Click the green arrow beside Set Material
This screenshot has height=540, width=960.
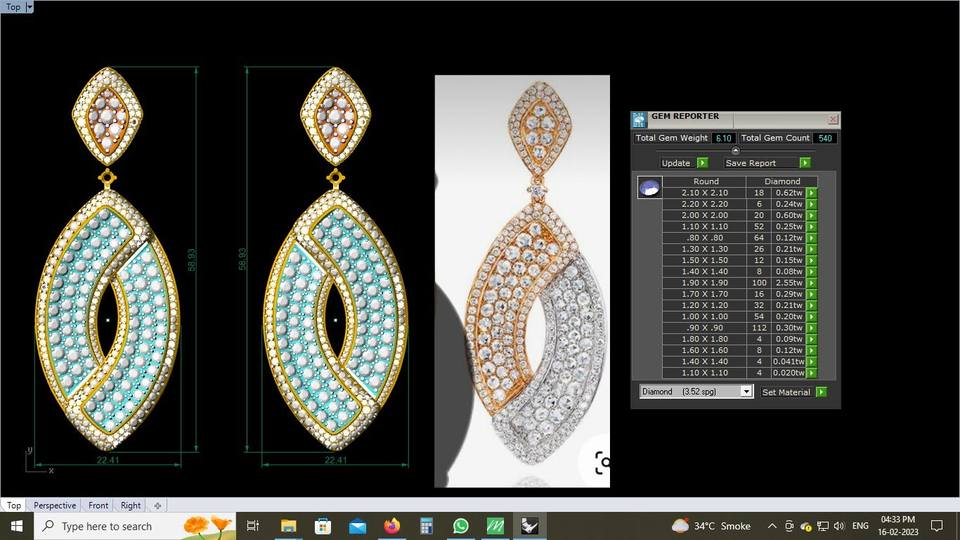(x=821, y=392)
